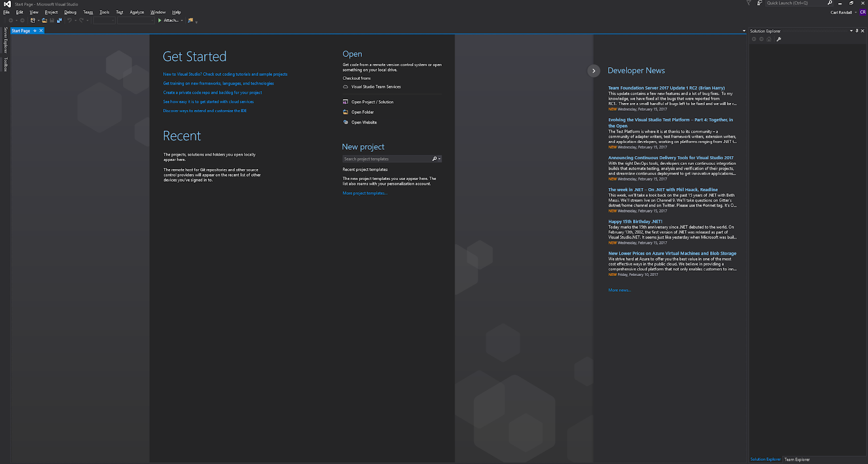Click the Open Project / Solution text
Screen dimensions: 868x464
[x=372, y=102]
